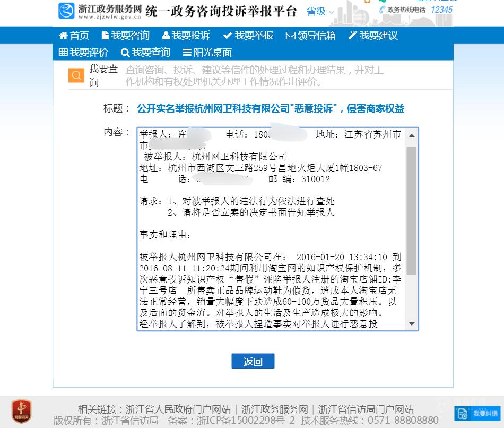Click the grid icon for 我要评价
Image resolution: width=504 pixels, height=428 pixels.
point(63,52)
